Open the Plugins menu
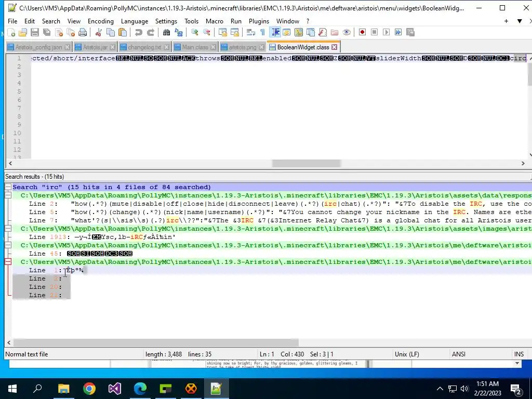Screen dimensions: 532x399 coord(259,21)
